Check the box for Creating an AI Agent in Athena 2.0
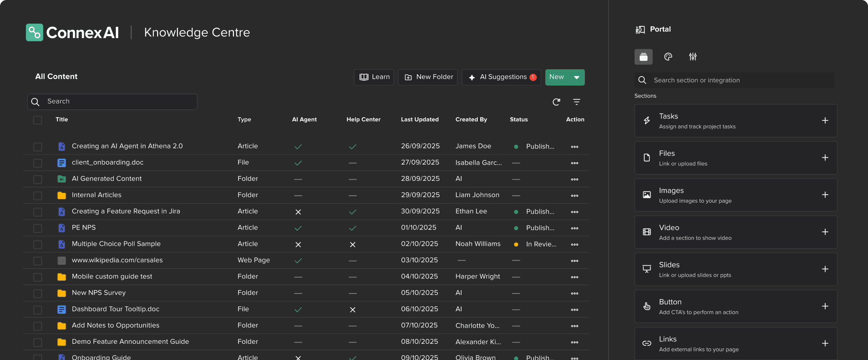Screen dimensions: 868x360 (38, 147)
